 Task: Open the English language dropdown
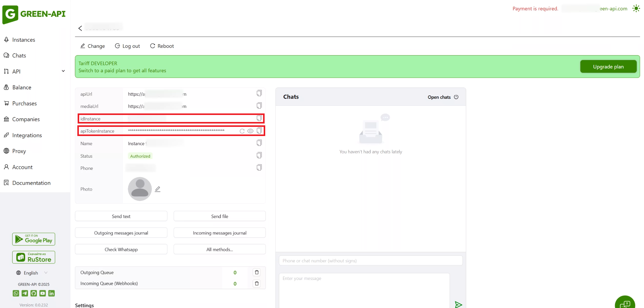[32, 273]
